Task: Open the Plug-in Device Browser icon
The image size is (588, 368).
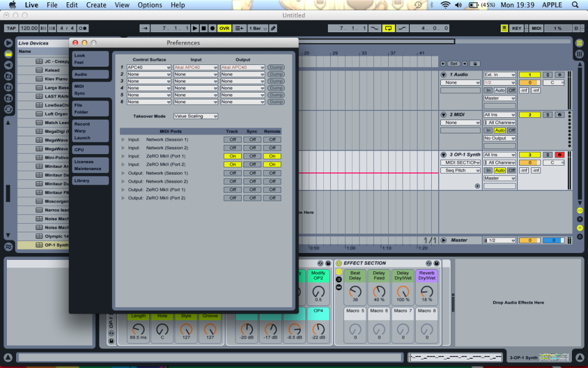Action: 8,65
